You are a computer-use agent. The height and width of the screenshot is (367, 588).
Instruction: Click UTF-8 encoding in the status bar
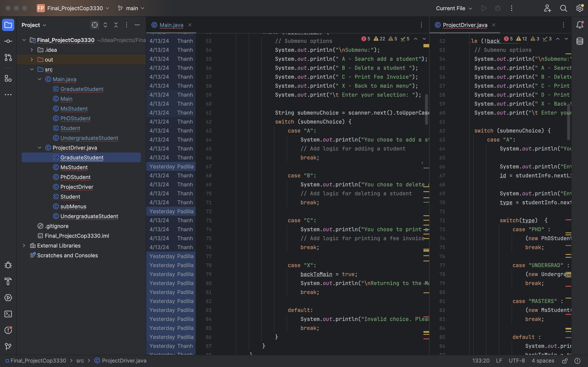[517, 361]
